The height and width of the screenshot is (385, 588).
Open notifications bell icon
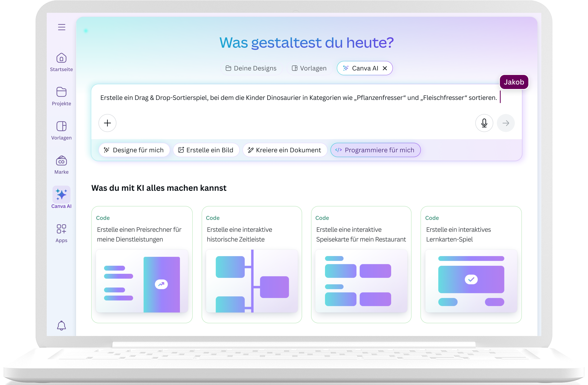pos(61,325)
